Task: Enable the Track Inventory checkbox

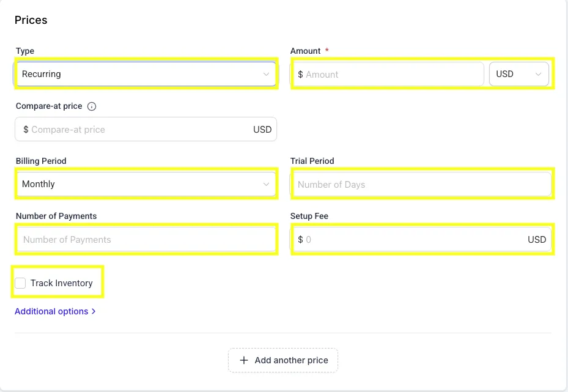Action: point(21,283)
